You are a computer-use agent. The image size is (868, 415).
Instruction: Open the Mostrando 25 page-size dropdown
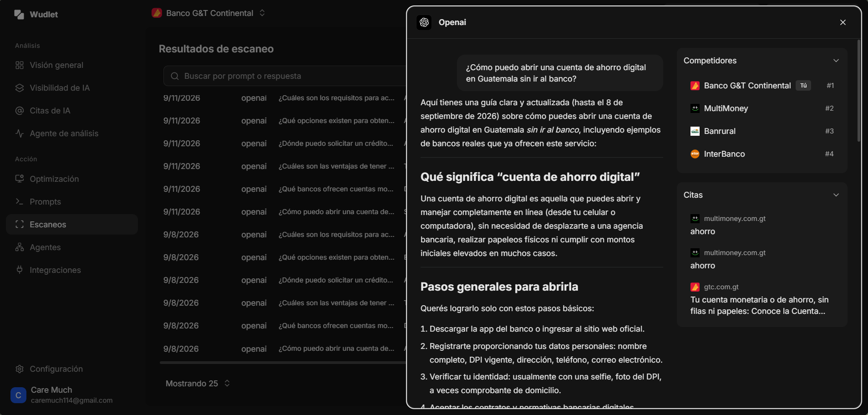[x=198, y=384]
